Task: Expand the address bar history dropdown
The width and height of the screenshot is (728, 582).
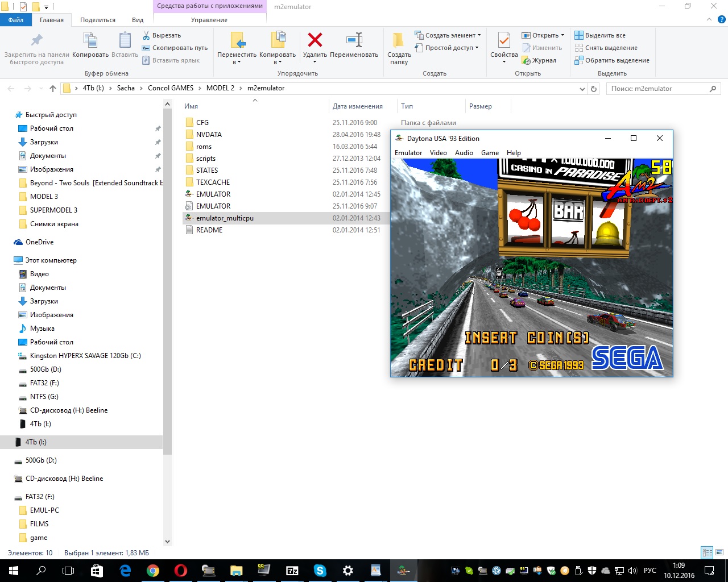Action: [582, 89]
